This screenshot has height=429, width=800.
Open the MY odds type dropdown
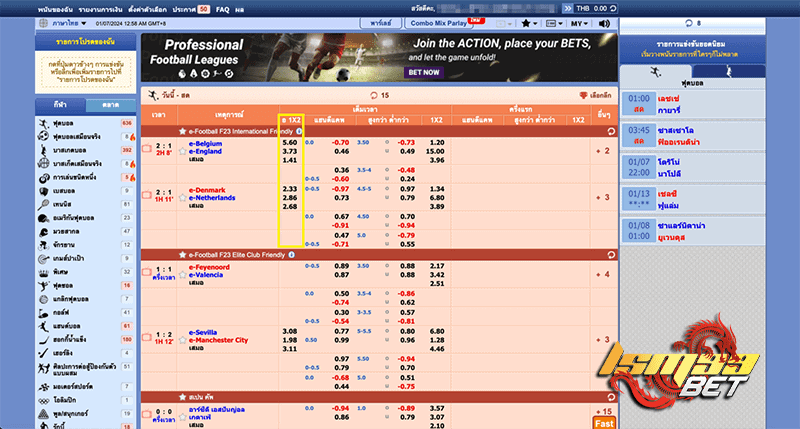[579, 23]
